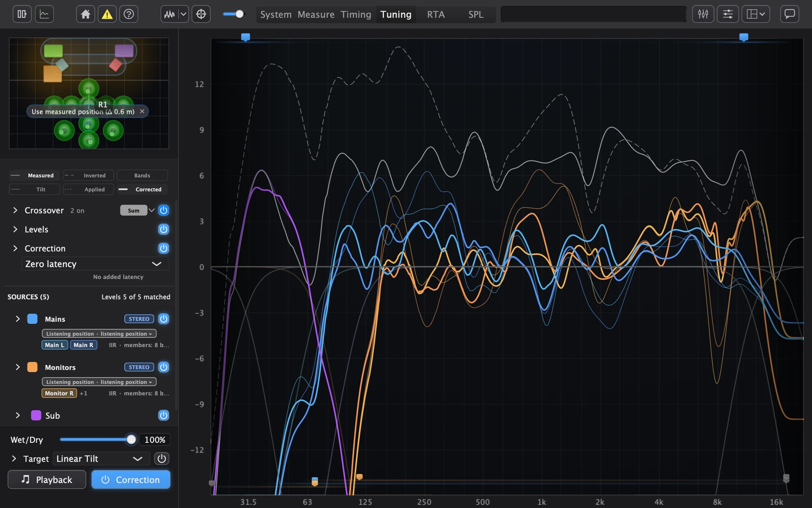Toggle the Crossover power button

point(163,210)
